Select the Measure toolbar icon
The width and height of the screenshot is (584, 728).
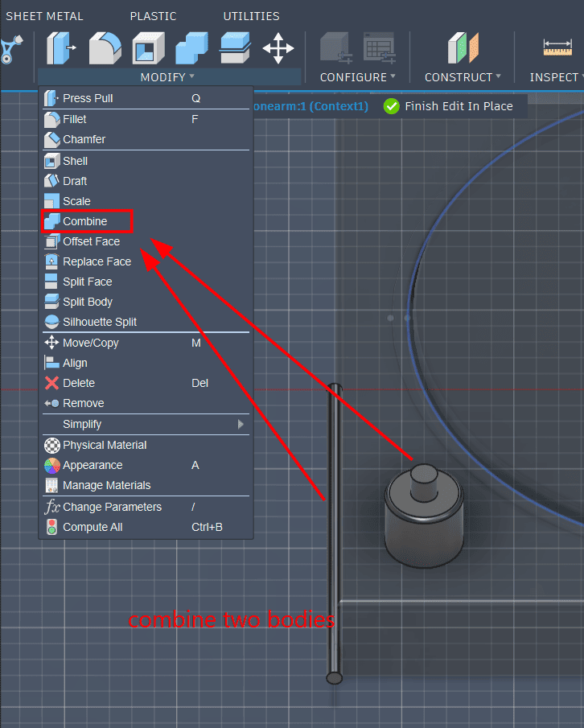tap(557, 47)
